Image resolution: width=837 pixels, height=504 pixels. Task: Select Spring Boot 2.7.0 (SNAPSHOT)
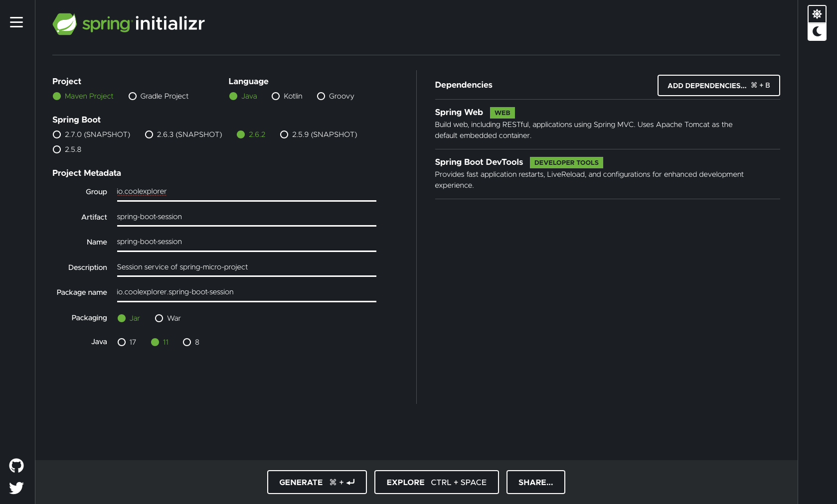(91, 134)
